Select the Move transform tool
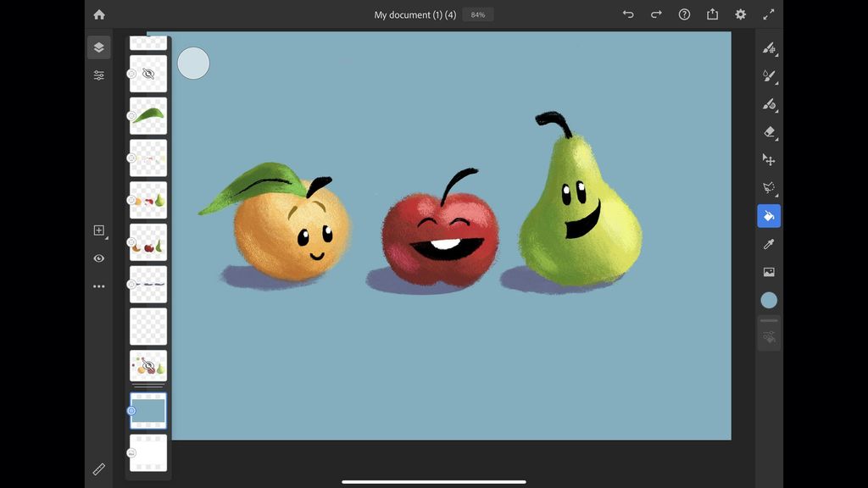 770,159
